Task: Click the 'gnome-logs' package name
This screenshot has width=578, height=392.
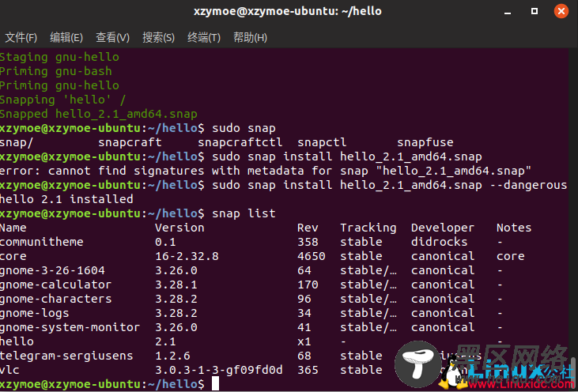Action: 34,313
